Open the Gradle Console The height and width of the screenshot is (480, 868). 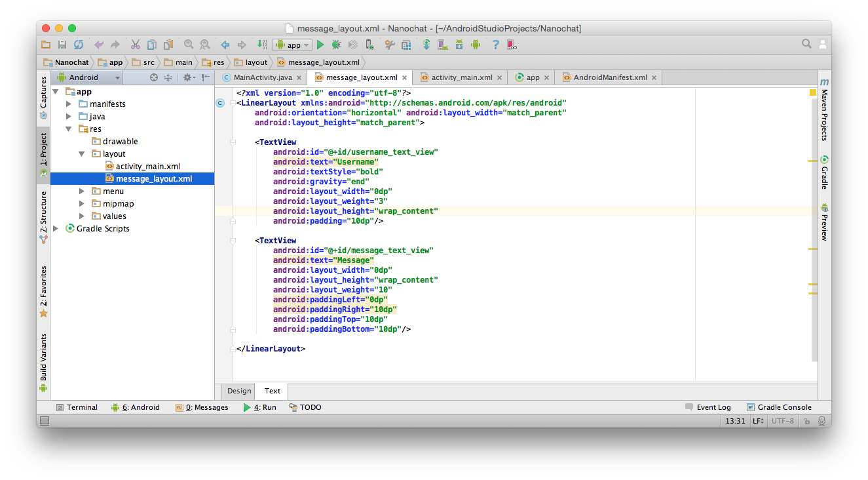(780, 407)
